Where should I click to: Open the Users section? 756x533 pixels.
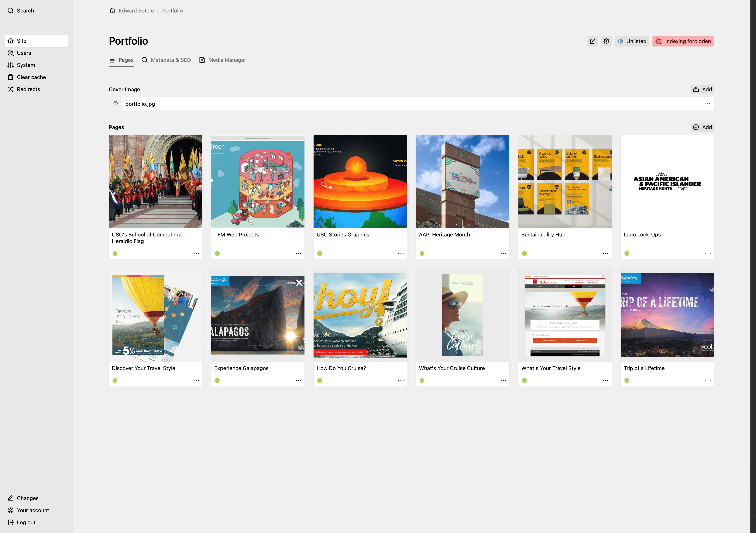tap(36, 53)
